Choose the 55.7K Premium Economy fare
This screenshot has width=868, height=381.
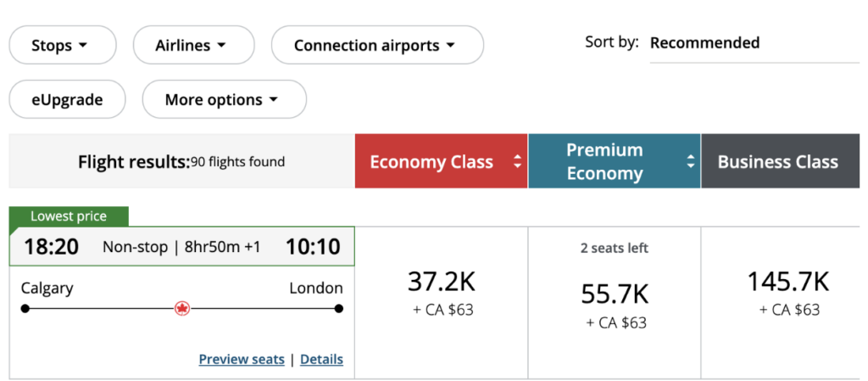(614, 304)
